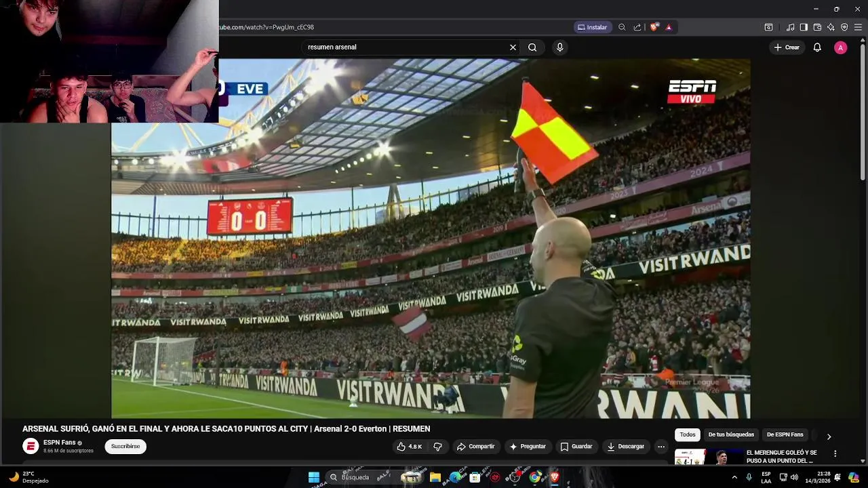Open the account avatar menu

[840, 47]
